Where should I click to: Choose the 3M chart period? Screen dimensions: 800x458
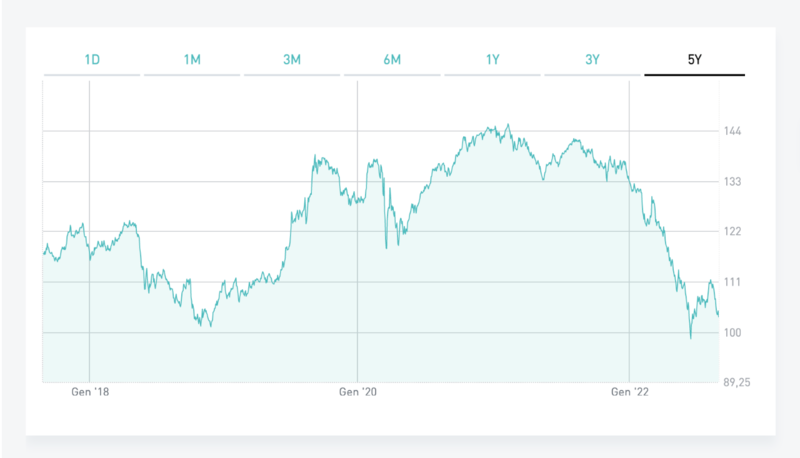click(x=292, y=60)
